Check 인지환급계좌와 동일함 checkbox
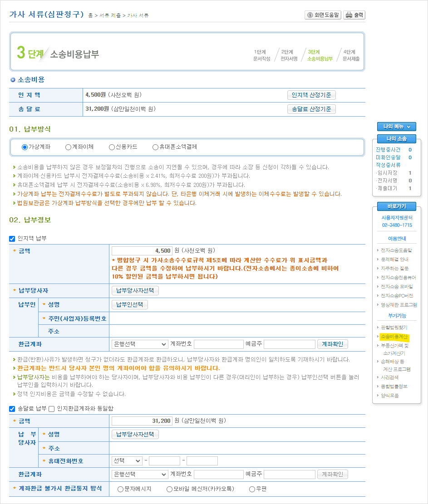 (x=51, y=409)
